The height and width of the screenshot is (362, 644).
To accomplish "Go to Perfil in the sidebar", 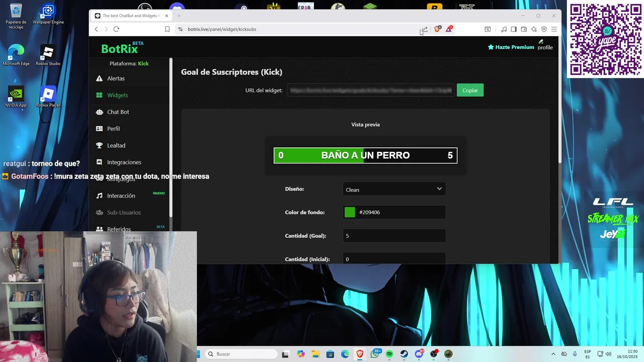I will (113, 129).
